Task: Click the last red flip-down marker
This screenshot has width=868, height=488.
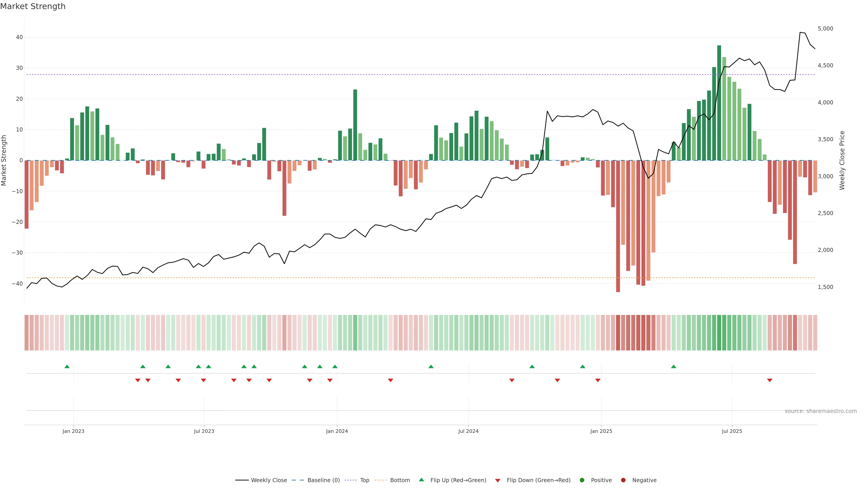Action: click(770, 380)
